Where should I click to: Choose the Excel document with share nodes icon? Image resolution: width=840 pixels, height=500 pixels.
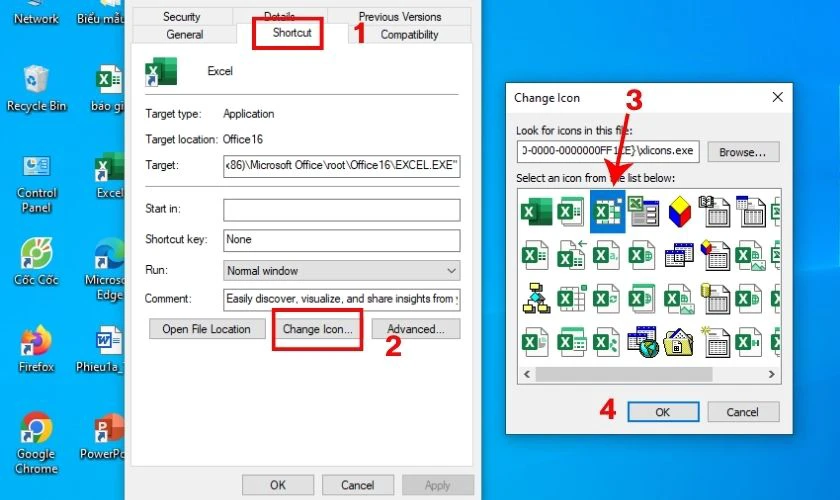(x=606, y=341)
